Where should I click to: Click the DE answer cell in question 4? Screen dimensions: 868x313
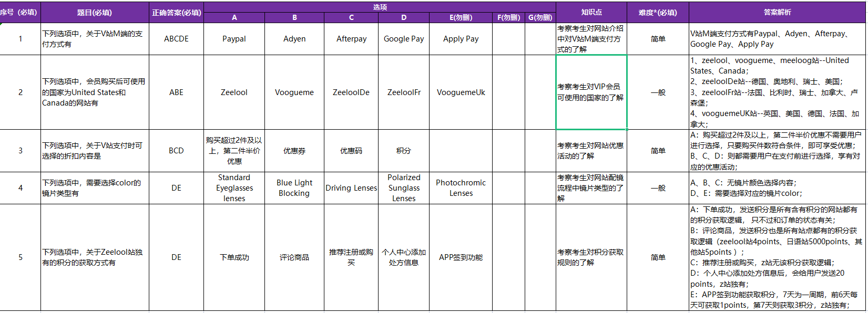coord(176,188)
